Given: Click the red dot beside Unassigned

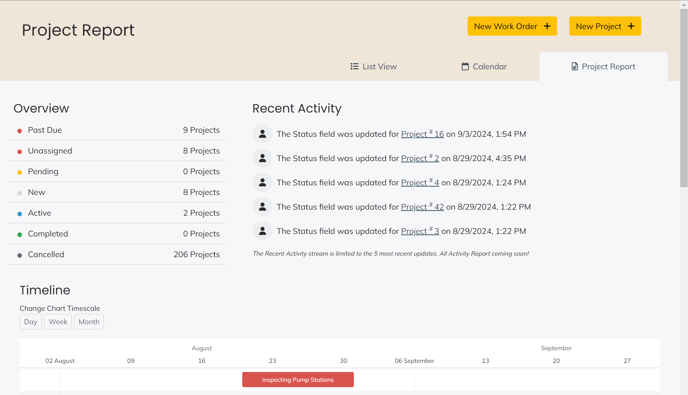Looking at the screenshot, I should tap(19, 151).
